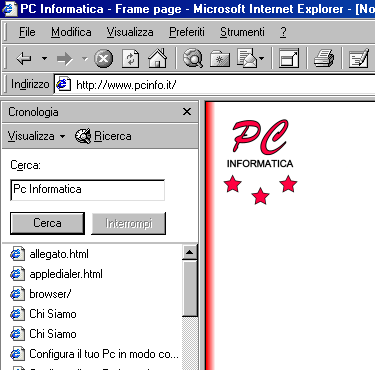Refresh the page
The width and height of the screenshot is (375, 370).
click(130, 59)
